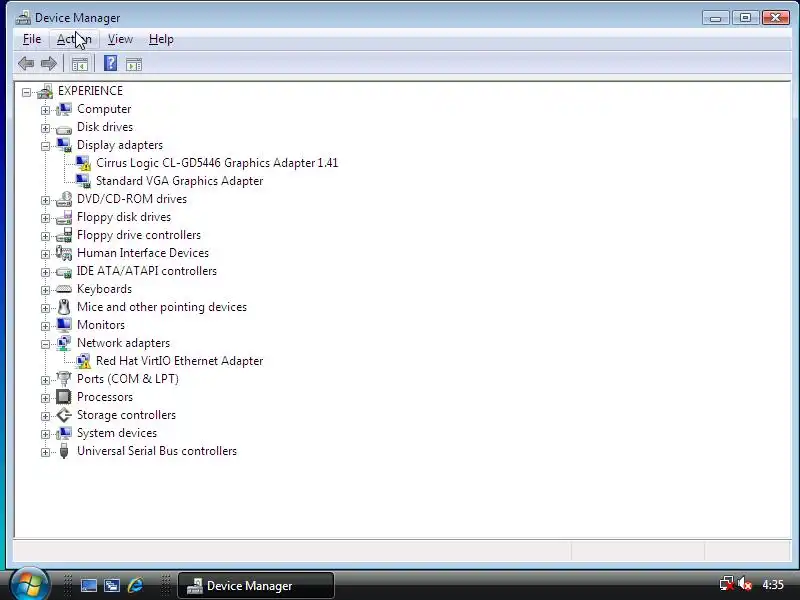Select the "IDE ATA/ATAPI controllers" label
This screenshot has width=800, height=600.
[x=146, y=271]
